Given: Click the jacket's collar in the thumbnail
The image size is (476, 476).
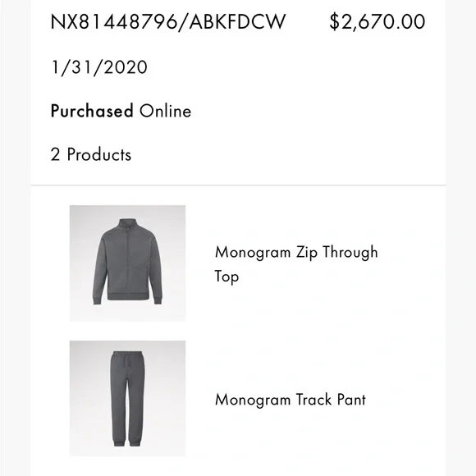Looking at the screenshot, I should pyautogui.click(x=127, y=223).
